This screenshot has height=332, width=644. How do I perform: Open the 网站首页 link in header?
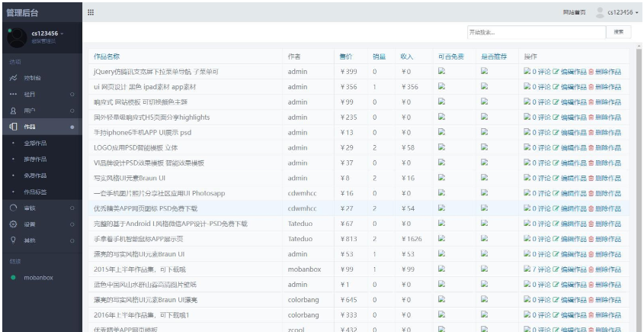click(x=574, y=12)
